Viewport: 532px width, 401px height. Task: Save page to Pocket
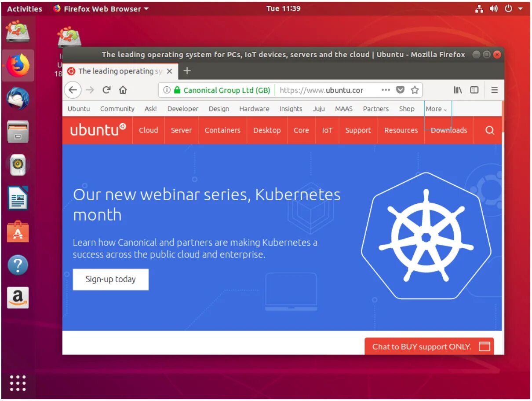(x=400, y=90)
